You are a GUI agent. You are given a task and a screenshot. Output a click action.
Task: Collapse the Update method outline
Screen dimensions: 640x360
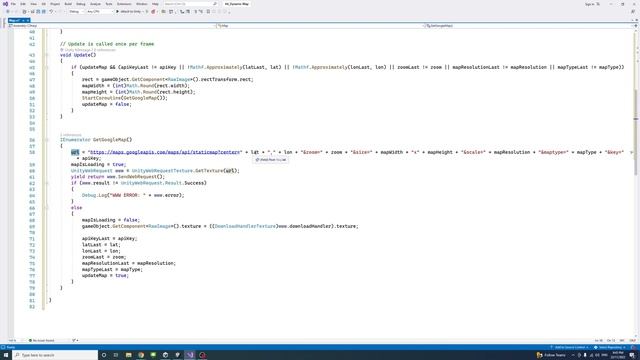(47, 55)
